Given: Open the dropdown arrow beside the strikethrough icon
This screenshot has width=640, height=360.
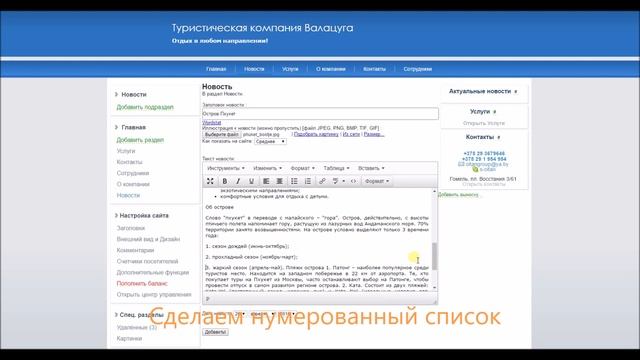Looking at the screenshot, I should pos(344,181).
